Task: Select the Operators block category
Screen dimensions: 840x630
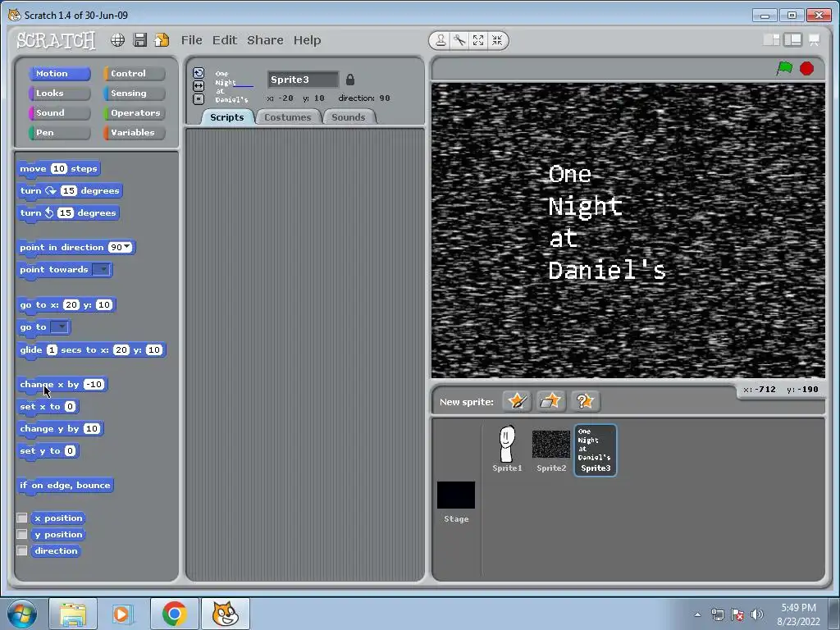Action: (134, 113)
